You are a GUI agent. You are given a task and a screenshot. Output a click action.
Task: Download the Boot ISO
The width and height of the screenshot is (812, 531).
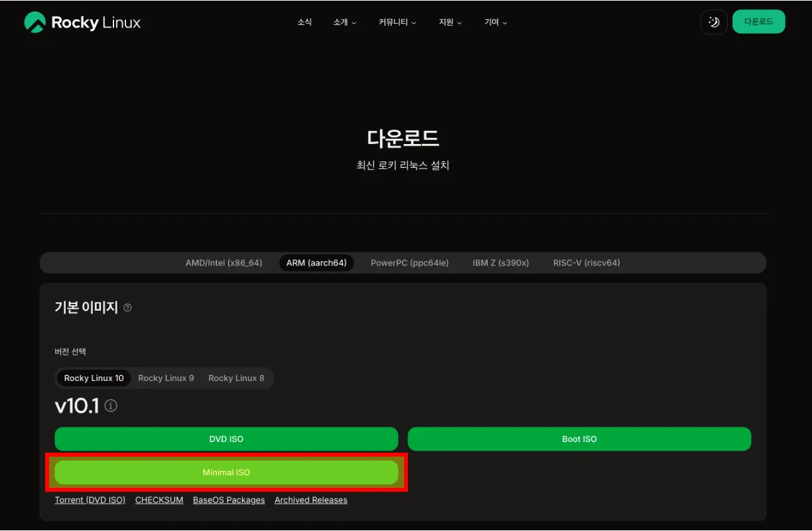(579, 439)
